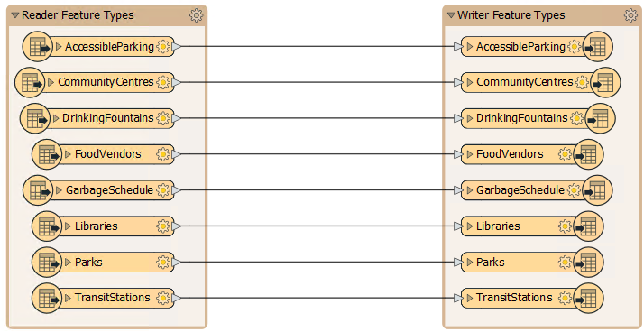Open the FoodVendors reader properties gear

point(163,154)
